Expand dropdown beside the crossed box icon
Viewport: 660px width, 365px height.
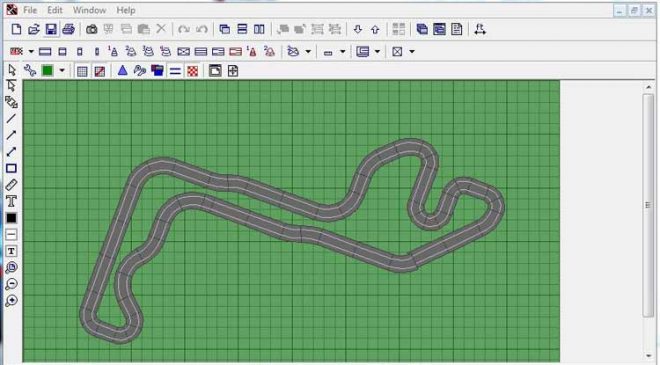[x=412, y=52]
